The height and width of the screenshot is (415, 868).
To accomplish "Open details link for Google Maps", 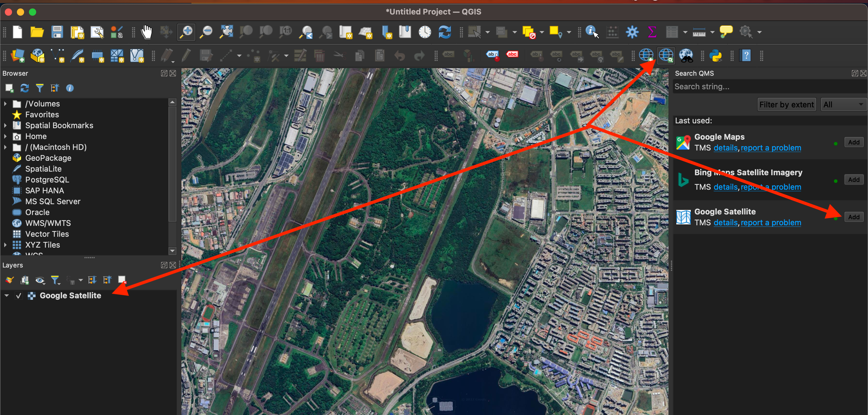I will [x=725, y=148].
